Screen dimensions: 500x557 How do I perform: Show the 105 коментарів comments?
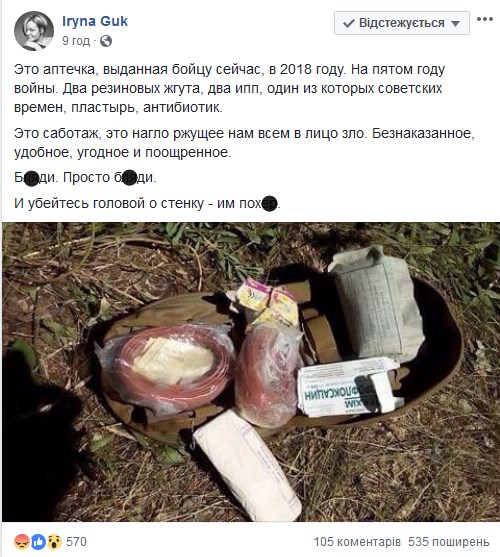tap(357, 542)
